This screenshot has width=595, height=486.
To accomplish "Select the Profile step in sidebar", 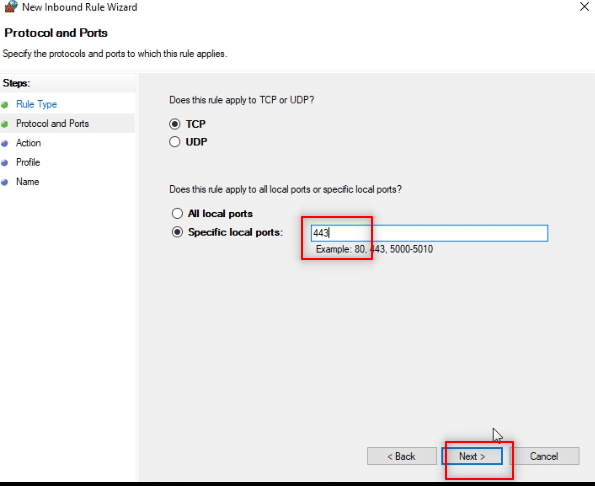I will click(x=28, y=162).
